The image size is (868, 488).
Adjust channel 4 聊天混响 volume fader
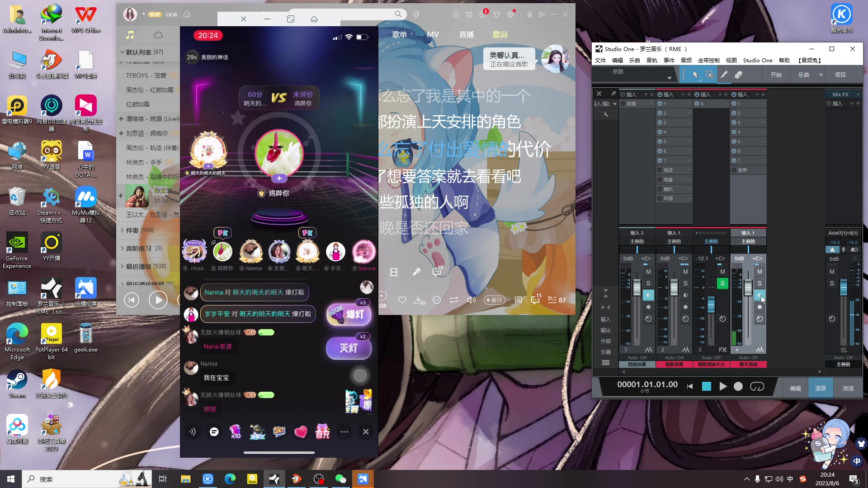click(748, 287)
